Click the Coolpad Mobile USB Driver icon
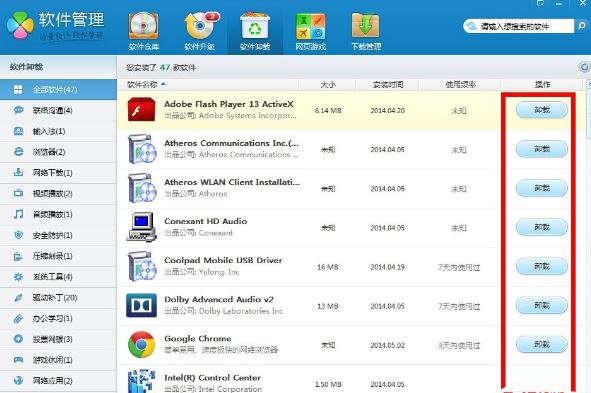 tap(142, 266)
